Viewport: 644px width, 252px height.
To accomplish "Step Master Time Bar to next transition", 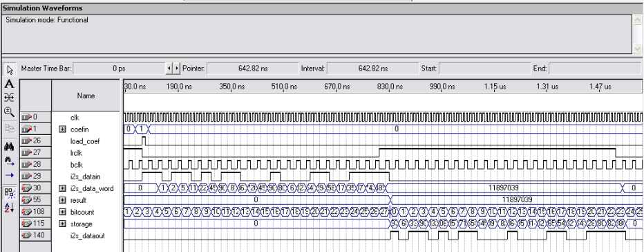I will 177,68.
